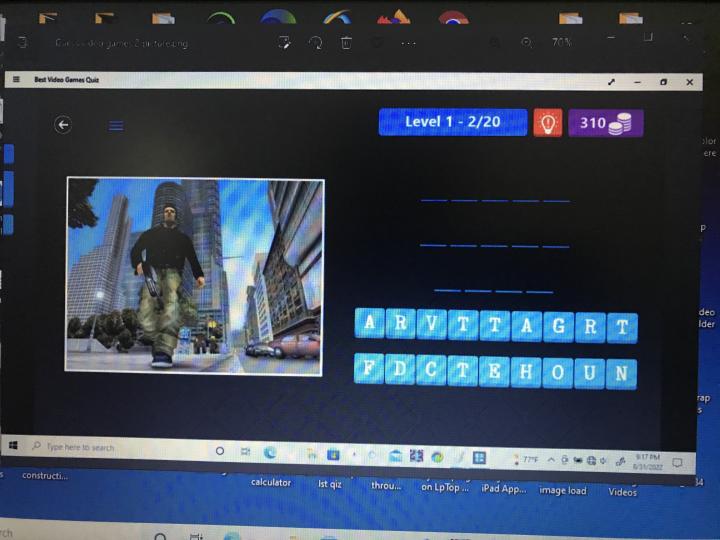Image resolution: width=720 pixels, height=540 pixels.
Task: Click the magnifier zoom icon beside 70%
Action: tap(527, 43)
